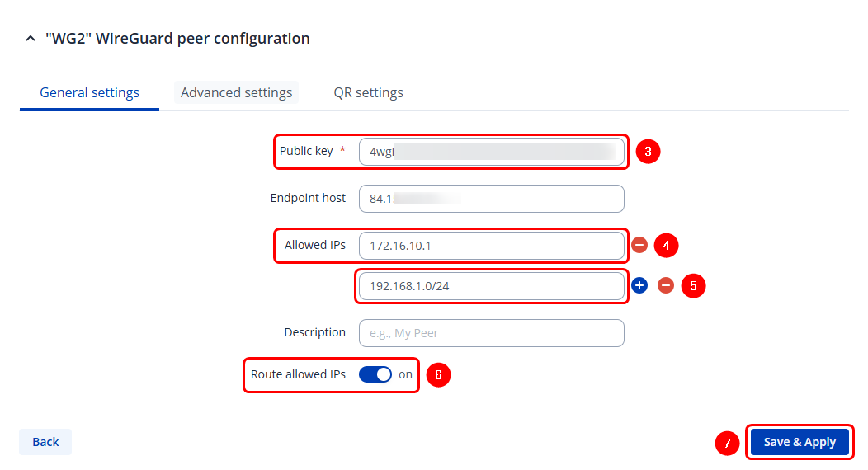Screen dimensions: 868x470
Task: Click the red step 4 annotation circle
Action: (x=666, y=245)
